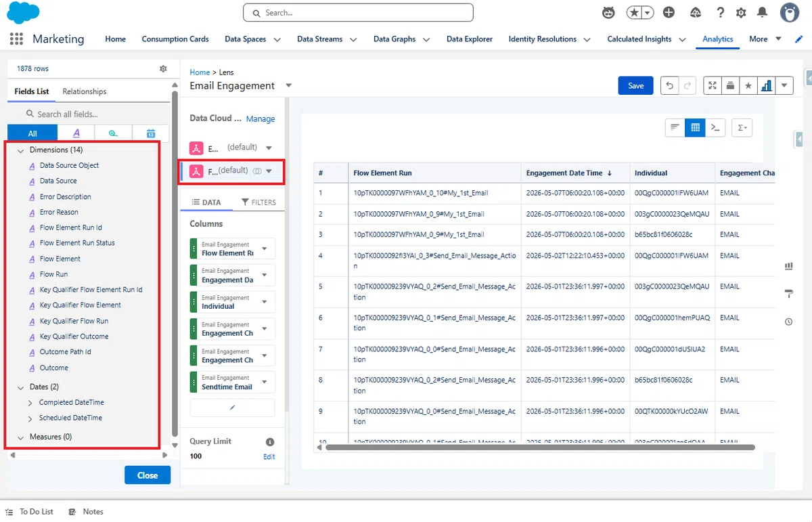Click the Redo arrow button
The width and height of the screenshot is (812, 522).
(687, 85)
